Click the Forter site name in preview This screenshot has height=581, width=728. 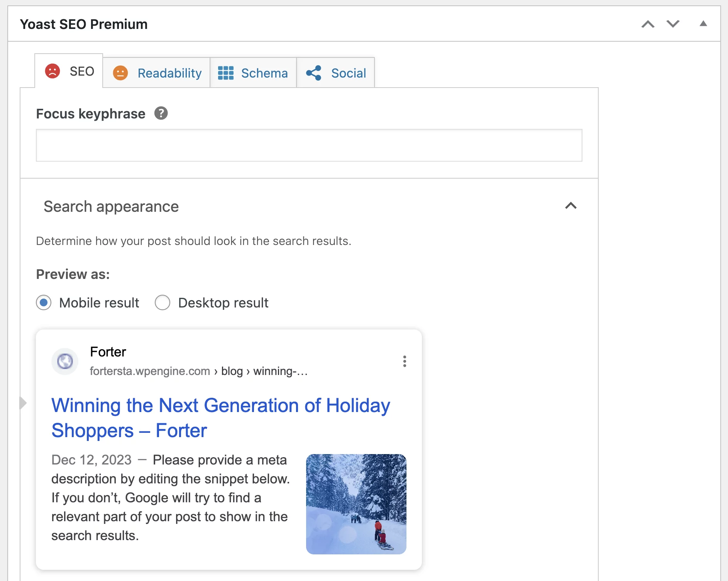tap(108, 352)
